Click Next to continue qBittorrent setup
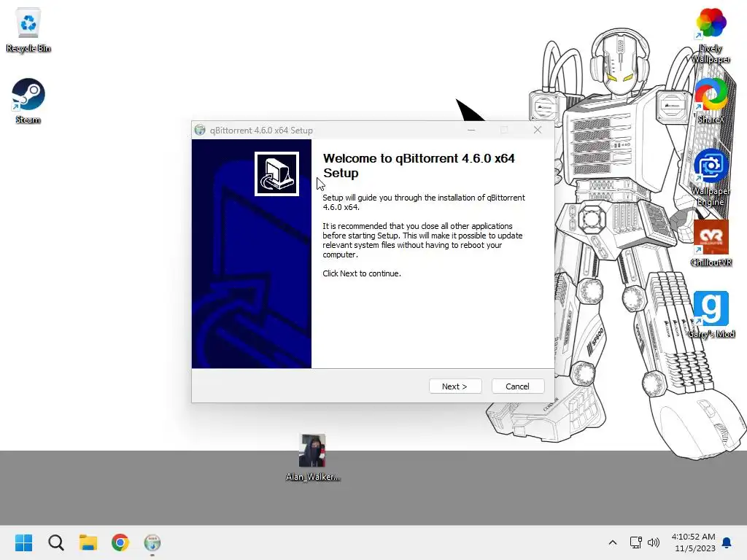 [x=455, y=386]
